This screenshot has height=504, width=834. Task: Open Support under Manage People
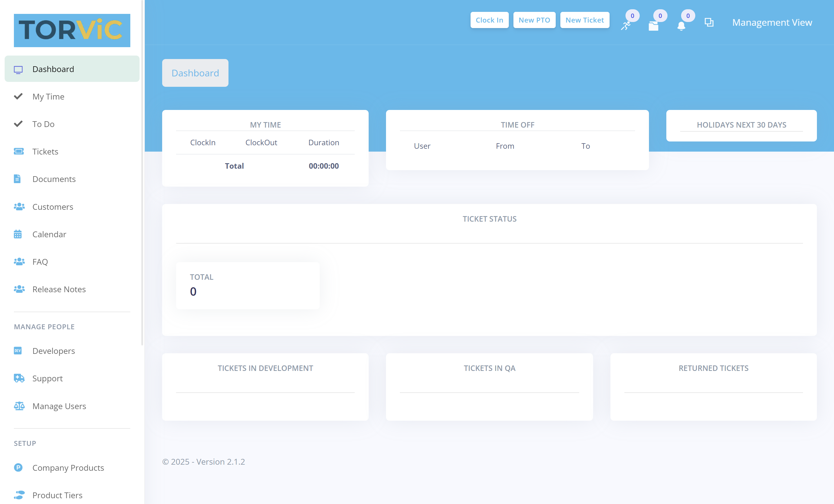[x=72, y=378]
